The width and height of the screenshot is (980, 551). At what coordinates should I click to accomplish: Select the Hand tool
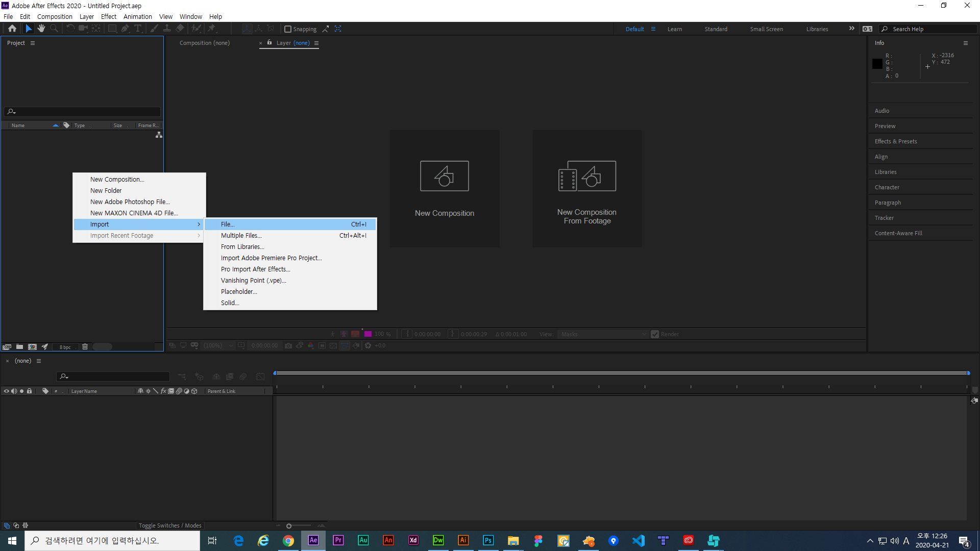(x=41, y=29)
